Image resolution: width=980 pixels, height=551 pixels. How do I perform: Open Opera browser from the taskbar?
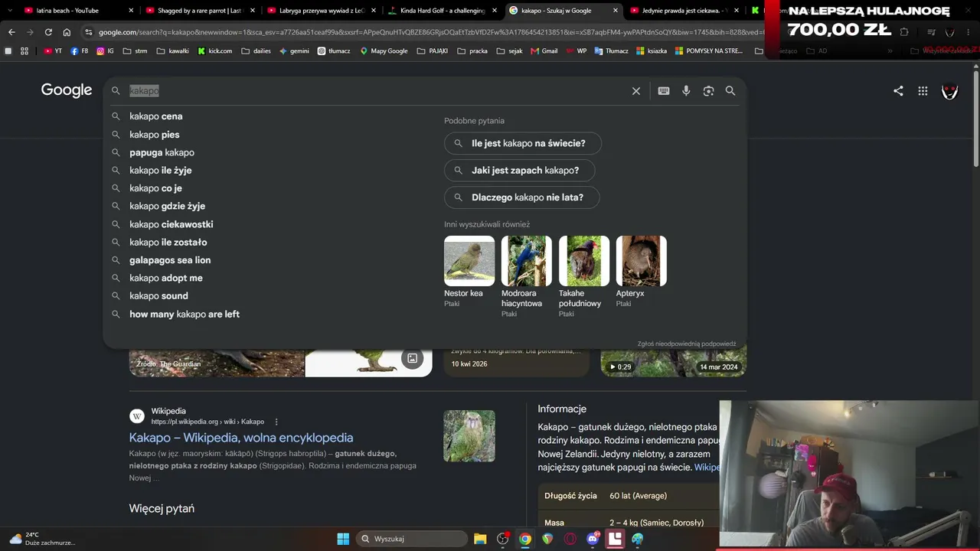[570, 539]
